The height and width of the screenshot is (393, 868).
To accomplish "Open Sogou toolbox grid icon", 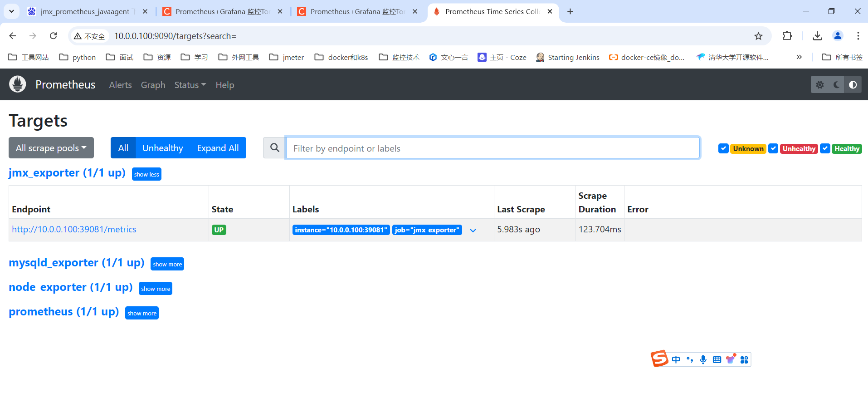I will (x=744, y=359).
